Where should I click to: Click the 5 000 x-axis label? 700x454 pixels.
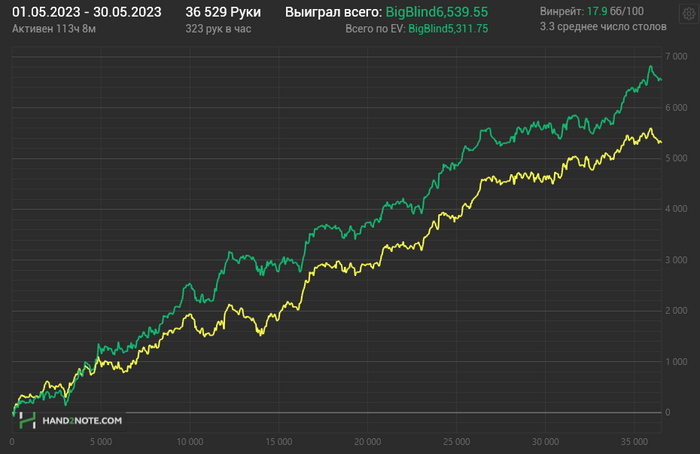pyautogui.click(x=101, y=442)
